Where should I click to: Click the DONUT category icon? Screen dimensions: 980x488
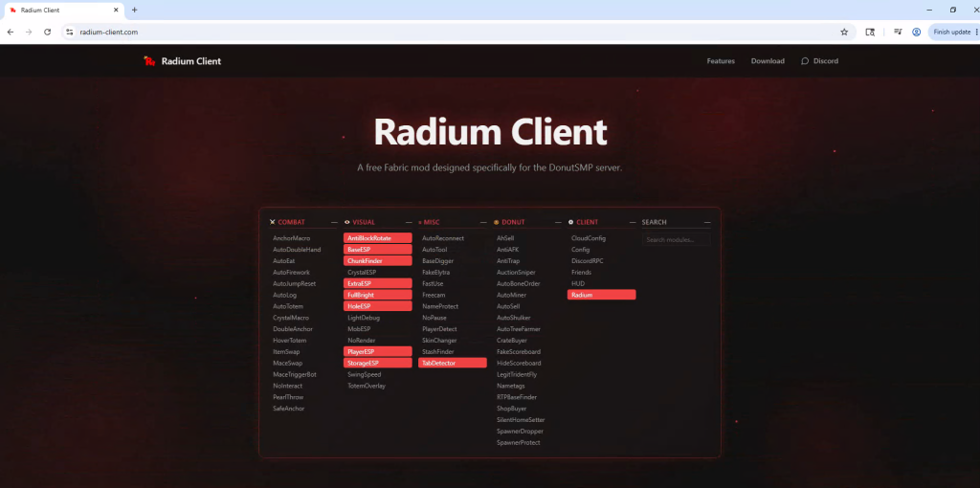coord(497,222)
